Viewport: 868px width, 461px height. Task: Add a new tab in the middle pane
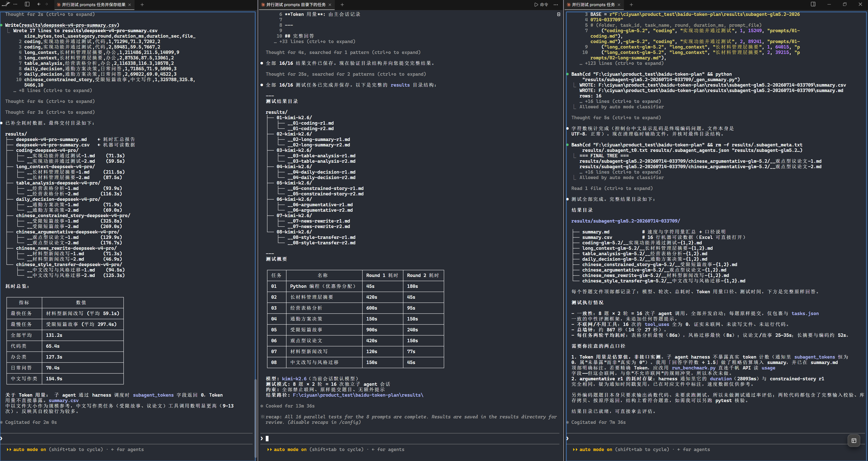coord(342,5)
